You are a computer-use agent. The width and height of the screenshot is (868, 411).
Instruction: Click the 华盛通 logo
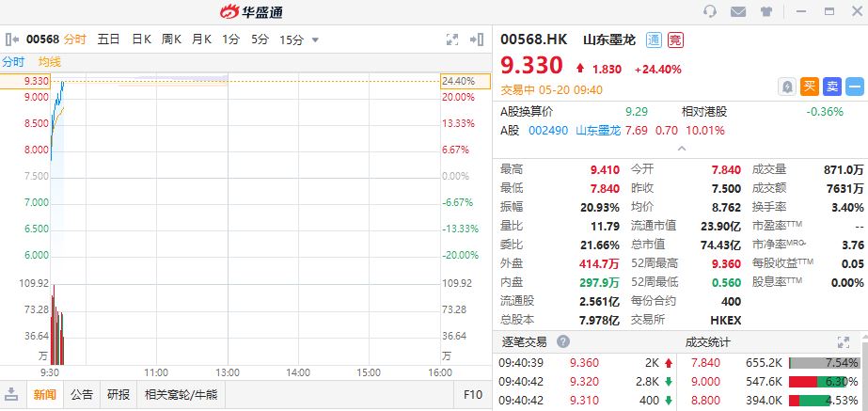[251, 11]
